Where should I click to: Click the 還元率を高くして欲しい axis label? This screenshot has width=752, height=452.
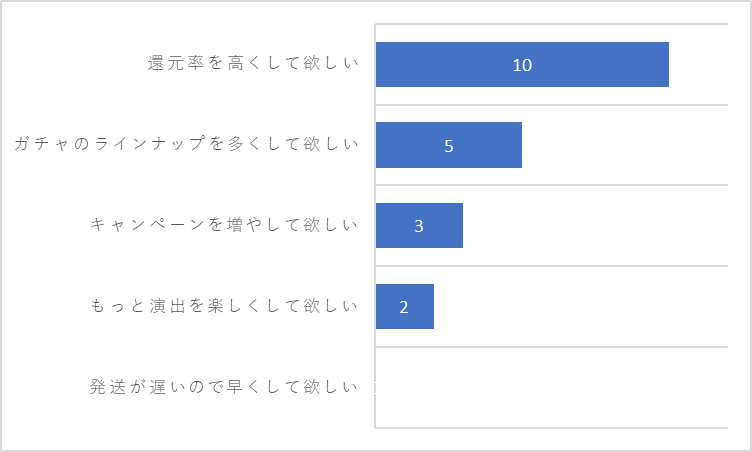click(x=253, y=63)
